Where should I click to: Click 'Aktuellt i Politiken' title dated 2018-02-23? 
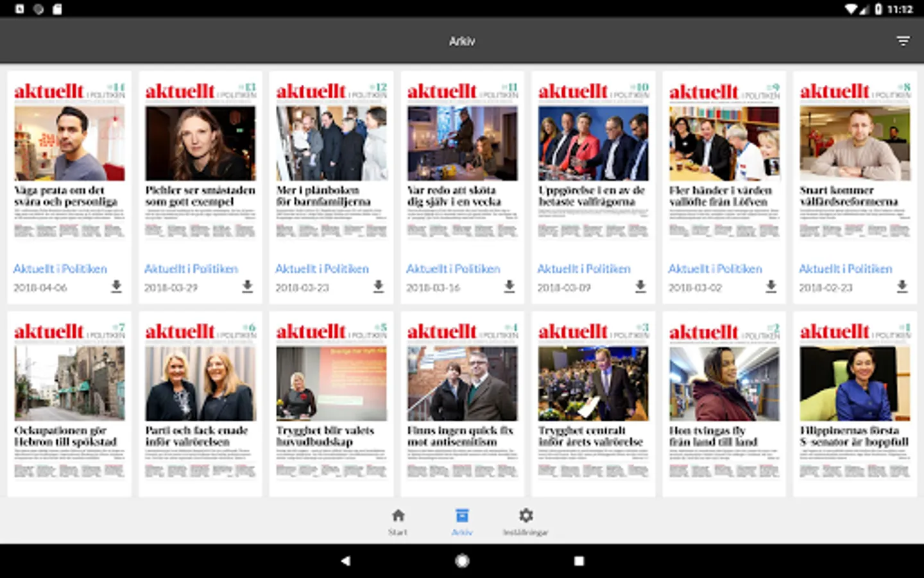(x=846, y=268)
